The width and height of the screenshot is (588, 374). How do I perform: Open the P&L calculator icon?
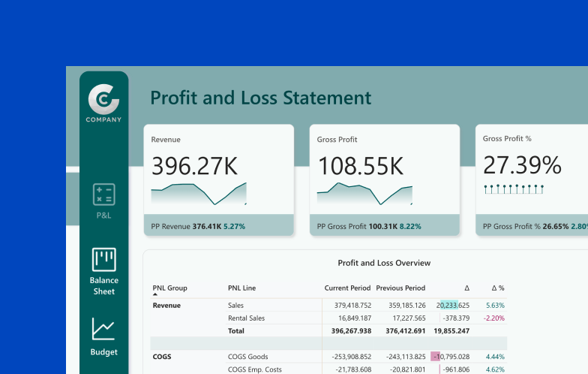[x=103, y=195]
